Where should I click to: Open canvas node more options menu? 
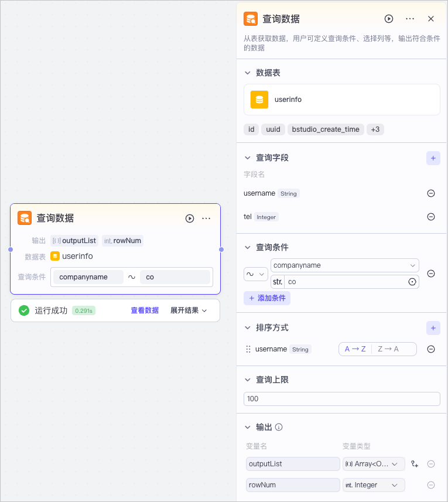pyautogui.click(x=206, y=218)
